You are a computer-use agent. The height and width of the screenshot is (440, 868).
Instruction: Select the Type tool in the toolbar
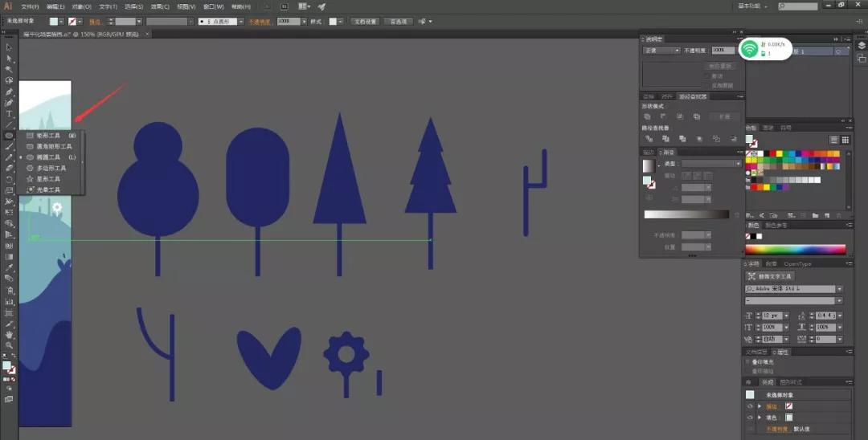coord(10,114)
